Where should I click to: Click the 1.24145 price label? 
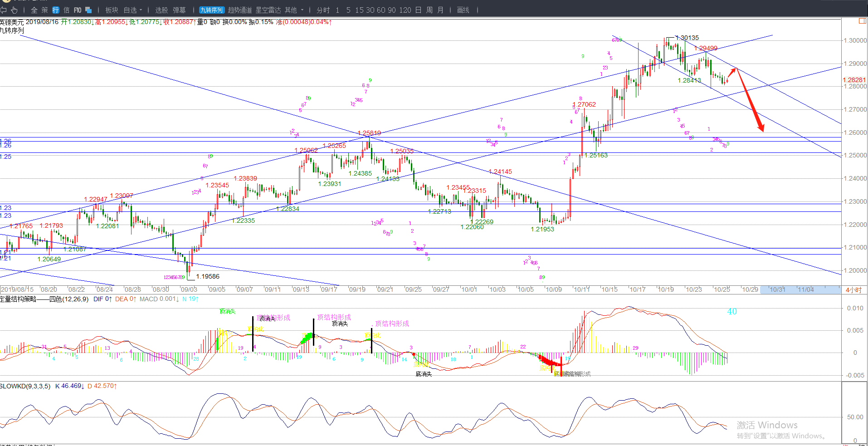click(x=500, y=172)
